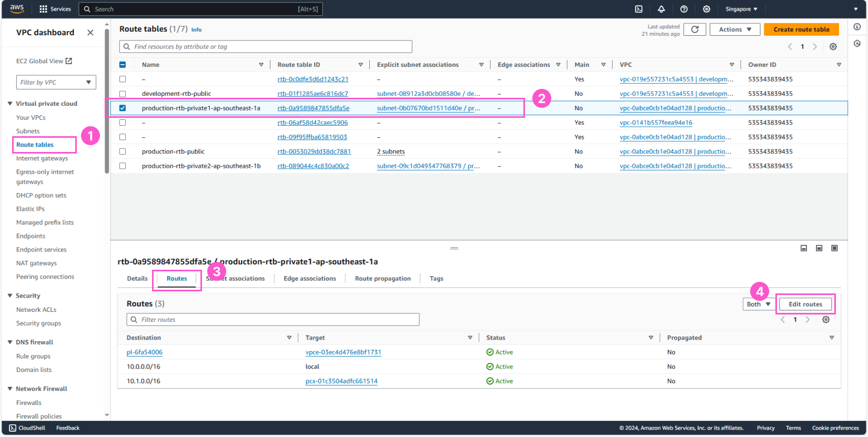
Task: Open the Filter by VPC dropdown
Action: click(x=56, y=82)
